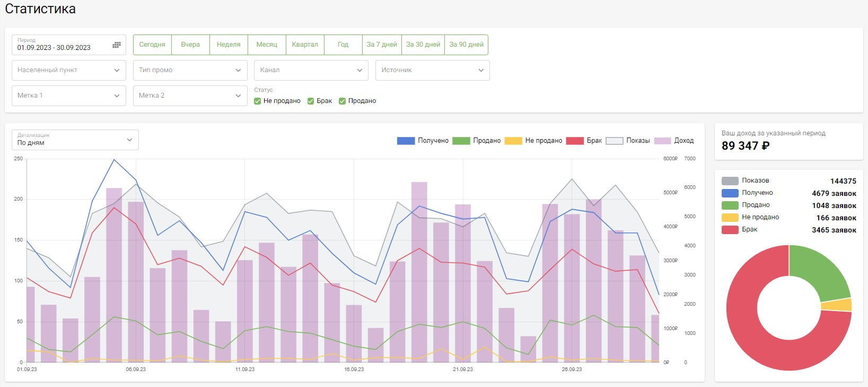This screenshot has width=868, height=387.
Task: Open the calendar icon in the period field
Action: pos(117,45)
